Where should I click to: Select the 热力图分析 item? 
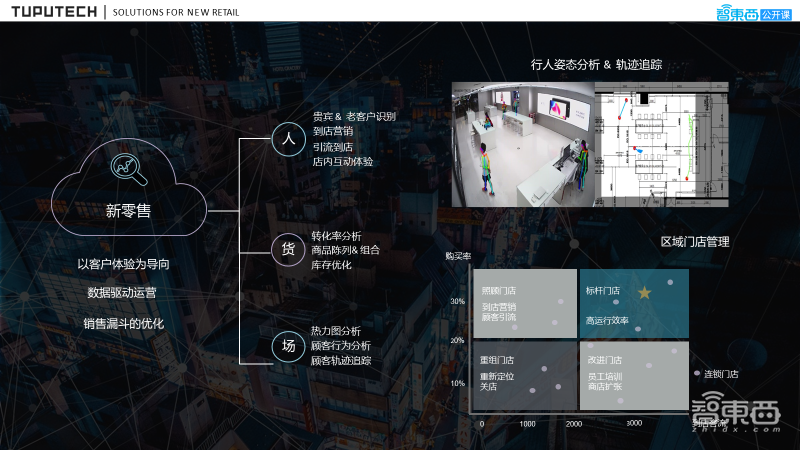tap(336, 331)
